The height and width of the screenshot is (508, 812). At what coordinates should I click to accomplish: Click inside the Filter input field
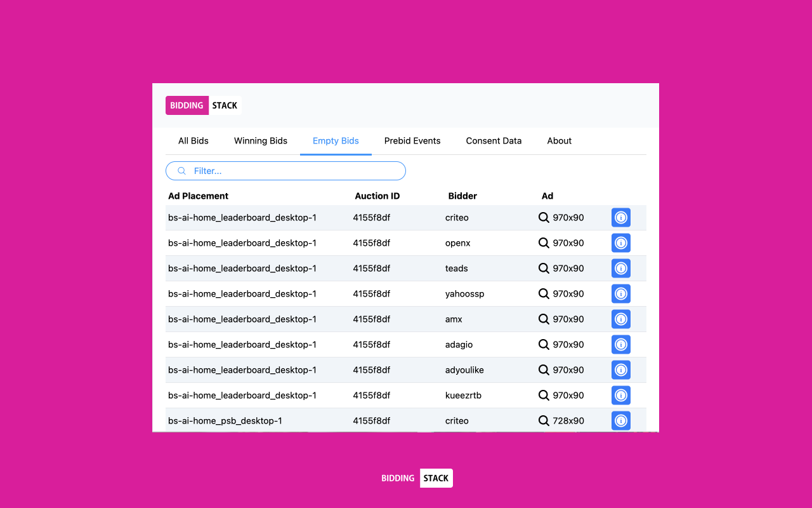[285, 170]
